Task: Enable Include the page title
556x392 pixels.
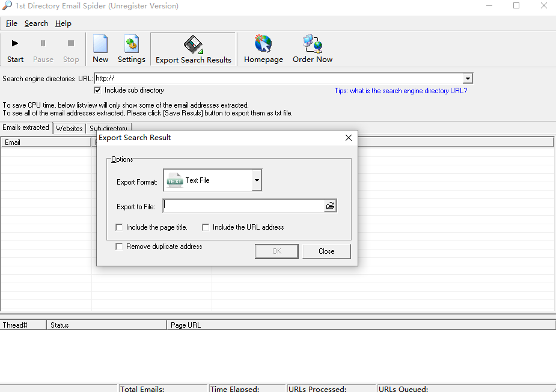Action: tap(119, 227)
